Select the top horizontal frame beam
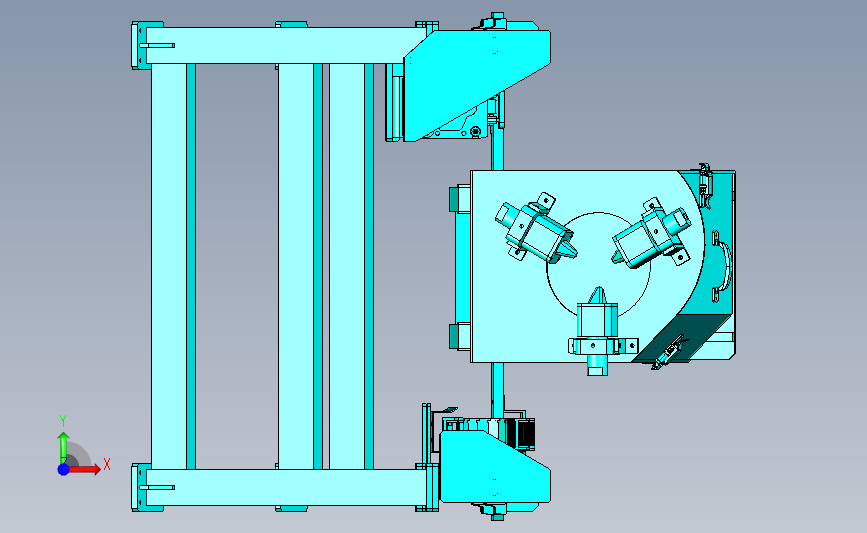Viewport: 867px width, 533px height. [282, 45]
